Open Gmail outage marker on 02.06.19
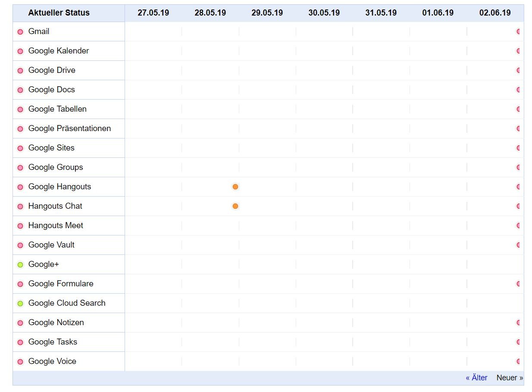532x392 pixels. [x=519, y=31]
